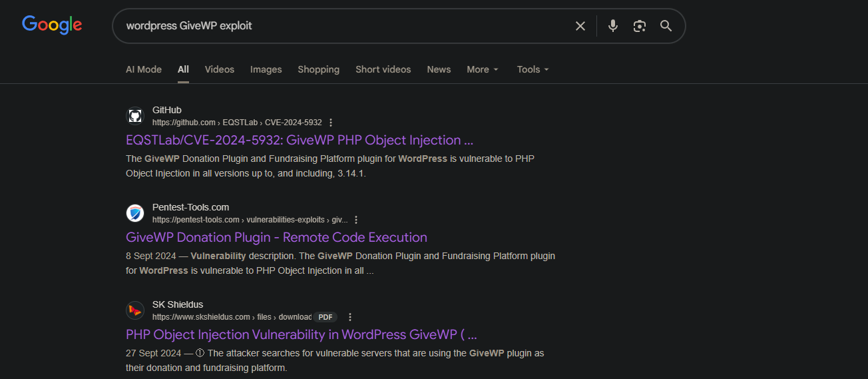868x379 pixels.
Task: Click the Google logo
Action: pos(52,25)
